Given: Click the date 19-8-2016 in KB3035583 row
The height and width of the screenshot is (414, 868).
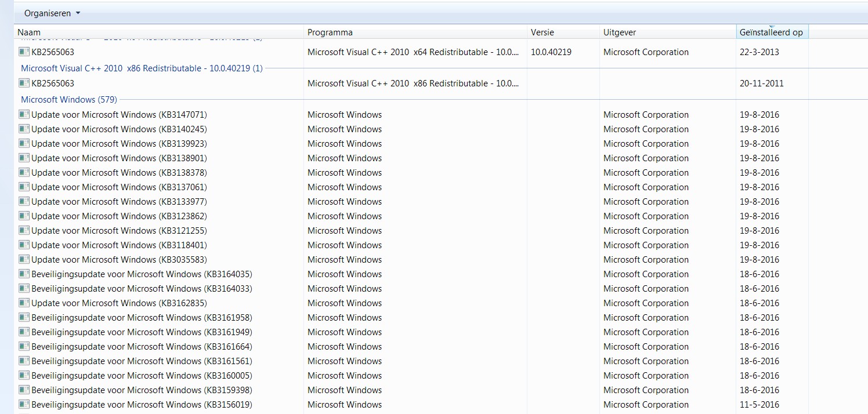Looking at the screenshot, I should 759,260.
